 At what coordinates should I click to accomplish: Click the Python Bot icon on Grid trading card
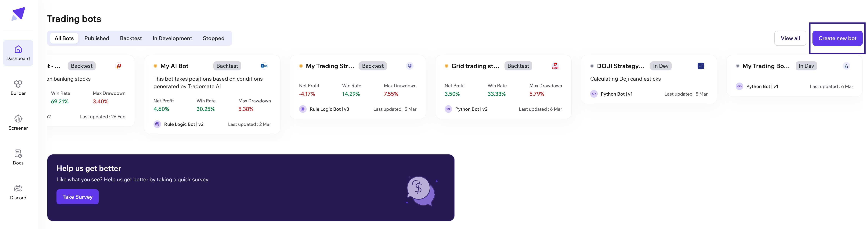point(448,109)
